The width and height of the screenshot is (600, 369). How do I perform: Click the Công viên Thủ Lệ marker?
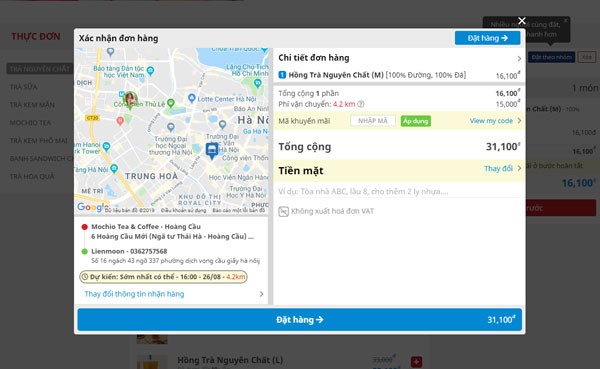171,103
